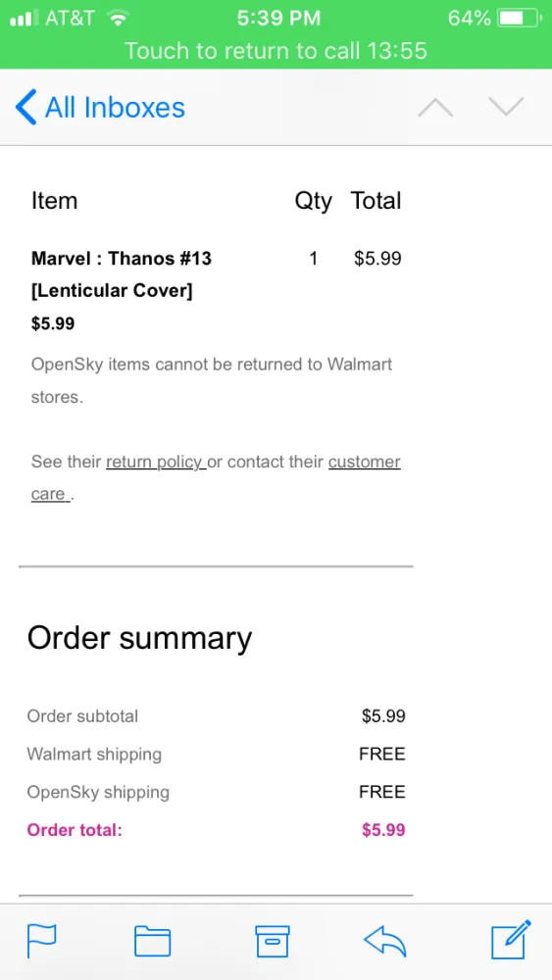Viewport: 552px width, 980px height.
Task: Go to the previous message using the up arrow
Action: [x=435, y=108]
